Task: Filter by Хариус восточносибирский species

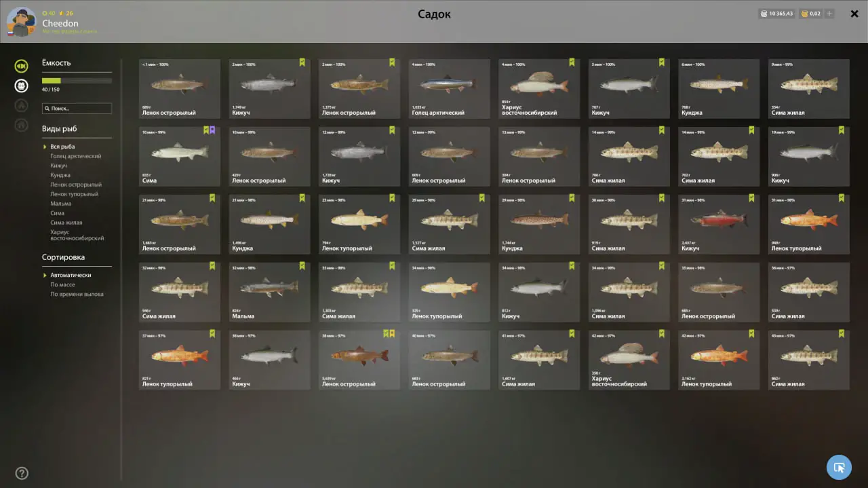Action: pos(77,235)
